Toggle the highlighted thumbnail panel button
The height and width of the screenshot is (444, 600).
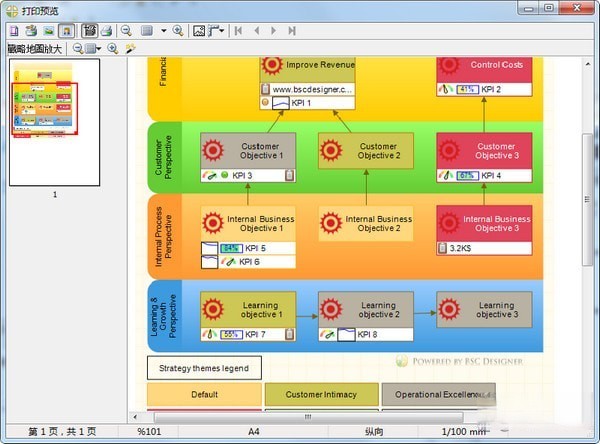[x=66, y=30]
